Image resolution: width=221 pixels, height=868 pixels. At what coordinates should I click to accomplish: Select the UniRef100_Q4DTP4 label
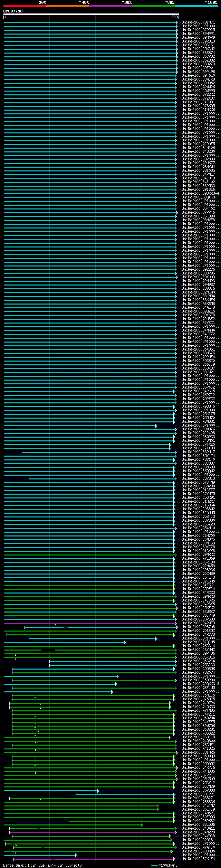198,703
